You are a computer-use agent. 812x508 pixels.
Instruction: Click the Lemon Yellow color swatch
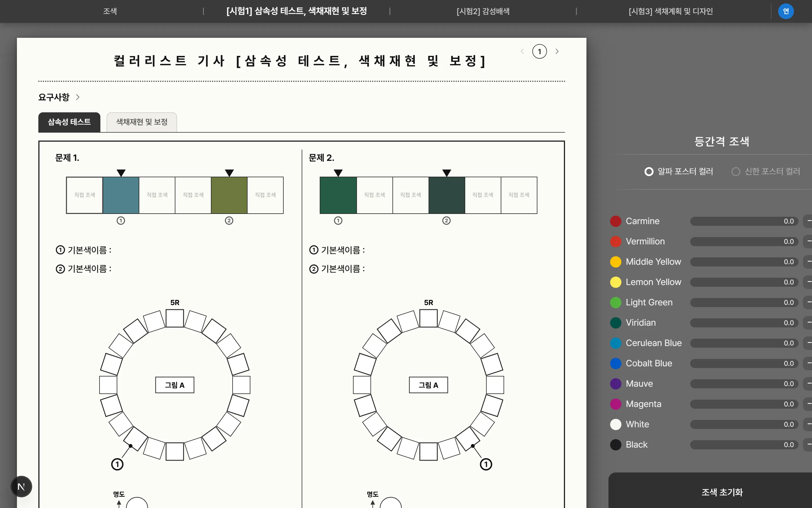pyautogui.click(x=616, y=282)
